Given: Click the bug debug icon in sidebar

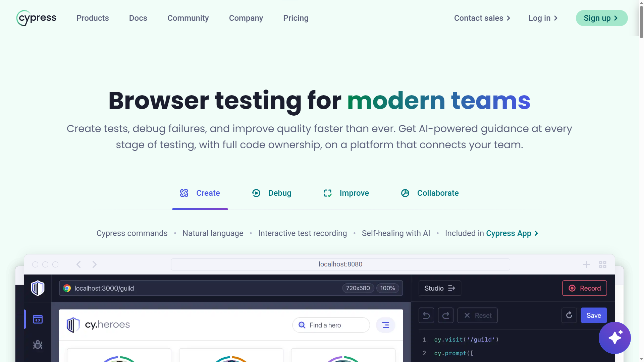Looking at the screenshot, I should point(38,345).
